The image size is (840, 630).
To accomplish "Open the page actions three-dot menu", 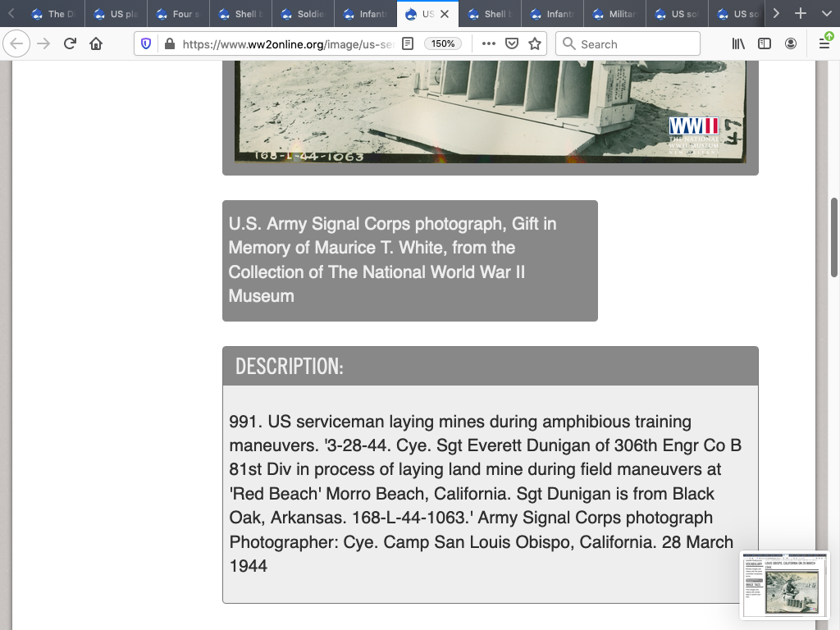I will [x=489, y=44].
